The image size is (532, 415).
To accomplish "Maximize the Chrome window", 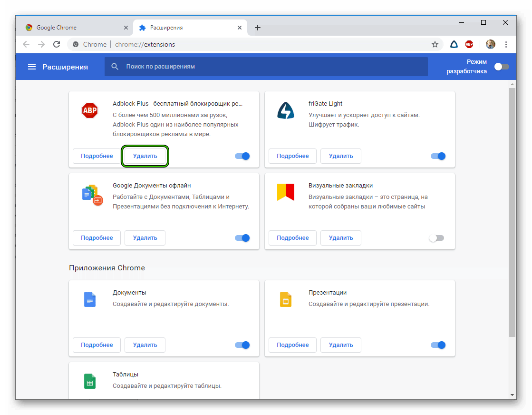I will pyautogui.click(x=484, y=22).
